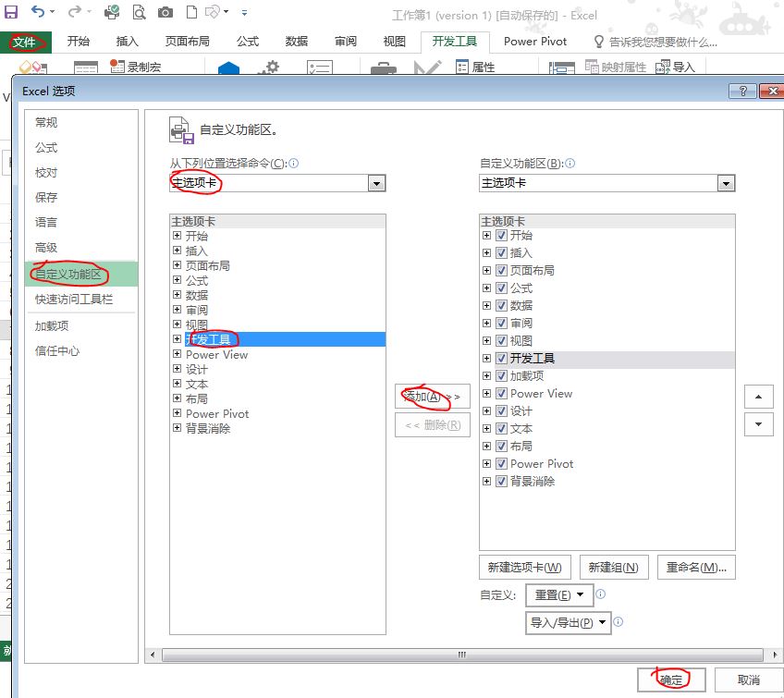Toggle the Power View checkbox

pos(501,394)
